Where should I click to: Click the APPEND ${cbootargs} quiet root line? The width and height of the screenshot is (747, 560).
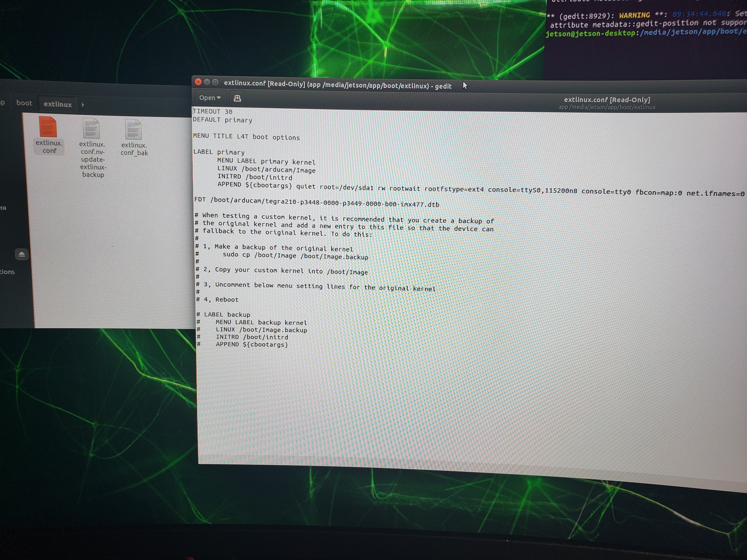tap(481, 189)
